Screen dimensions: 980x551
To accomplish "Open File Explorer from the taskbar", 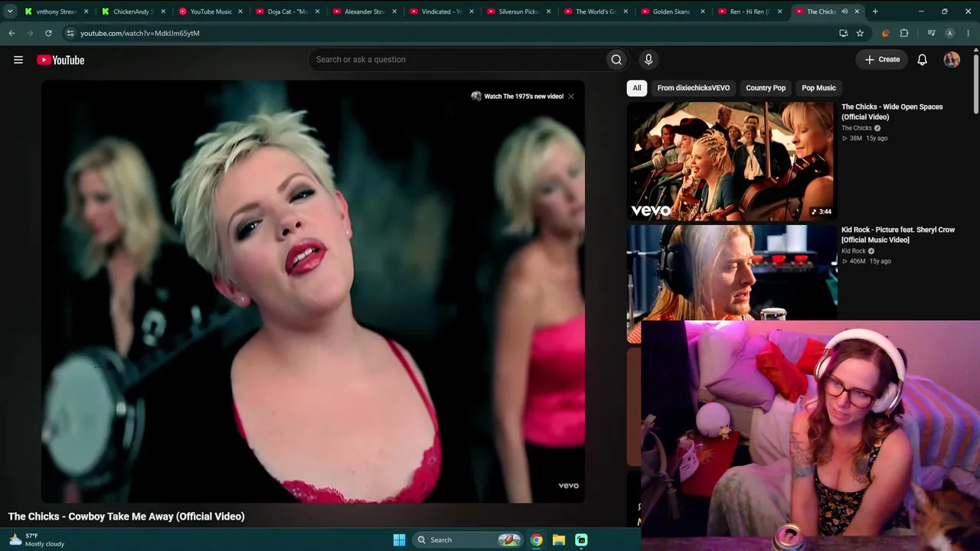I will pyautogui.click(x=559, y=540).
